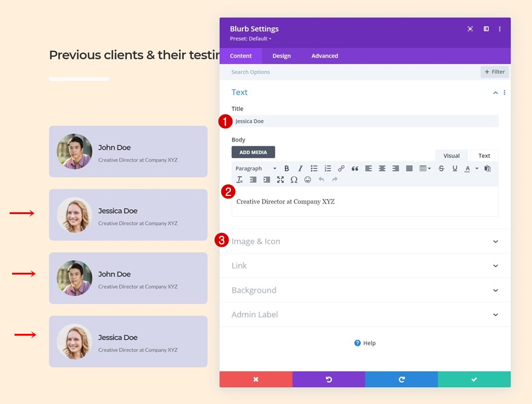
Task: Discard changes with red X button
Action: point(256,379)
